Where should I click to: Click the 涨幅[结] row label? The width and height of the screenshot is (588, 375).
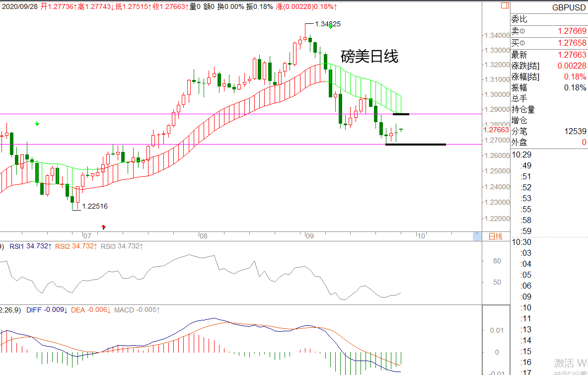(x=525, y=76)
